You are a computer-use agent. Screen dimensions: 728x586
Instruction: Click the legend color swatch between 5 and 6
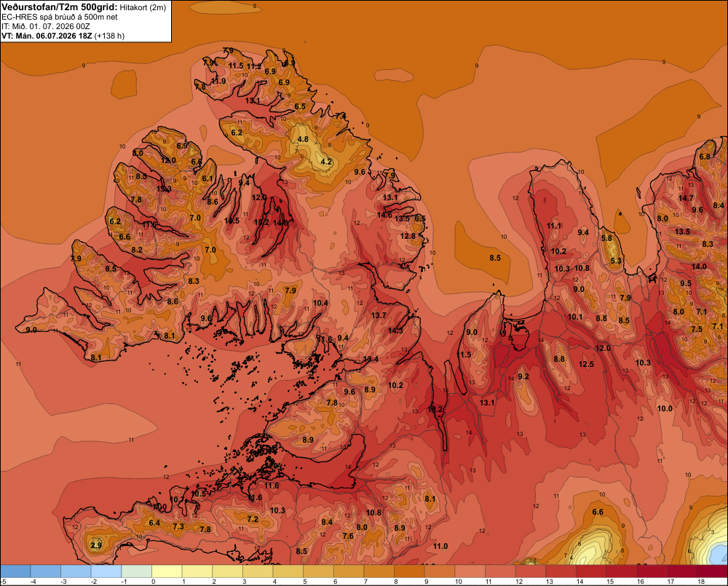click(319, 571)
